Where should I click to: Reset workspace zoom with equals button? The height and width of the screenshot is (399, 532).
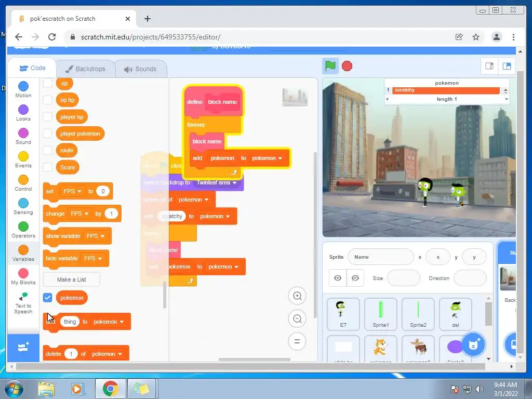297,341
